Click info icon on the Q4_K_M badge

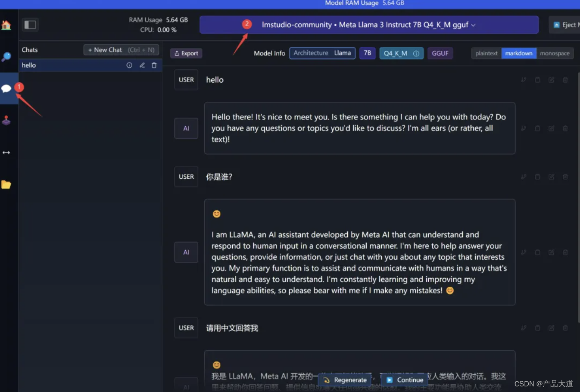(x=416, y=53)
